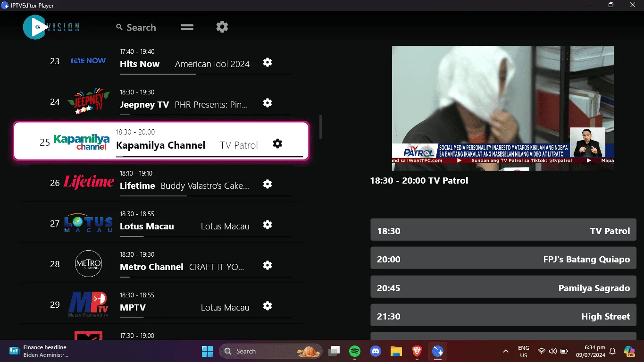Click the Metro Channel round logo
Viewport: 644px width, 362px height.
88,263
